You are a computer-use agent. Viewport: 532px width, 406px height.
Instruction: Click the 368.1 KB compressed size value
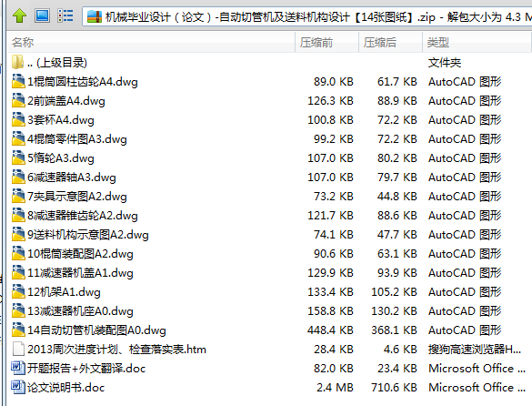pyautogui.click(x=394, y=330)
